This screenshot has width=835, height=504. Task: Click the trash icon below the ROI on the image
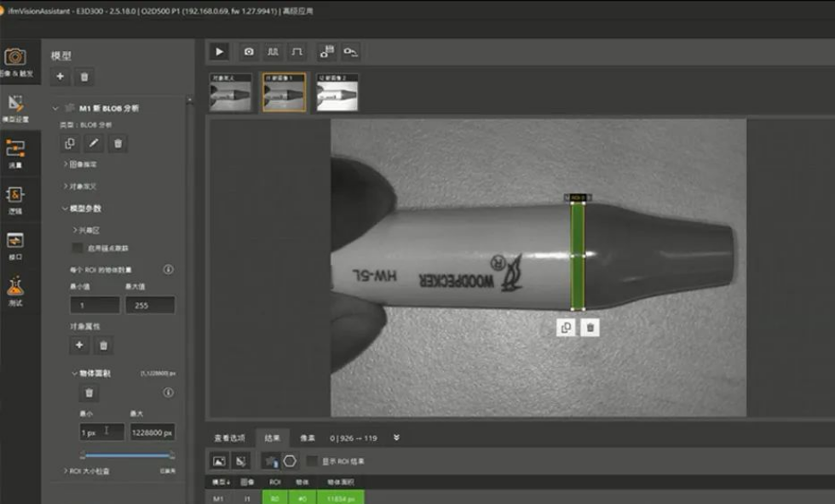(x=590, y=327)
